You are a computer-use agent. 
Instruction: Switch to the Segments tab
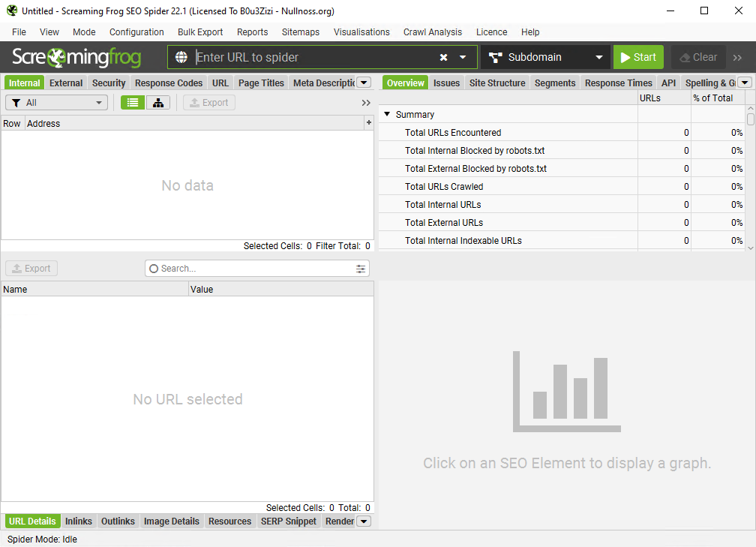point(555,83)
